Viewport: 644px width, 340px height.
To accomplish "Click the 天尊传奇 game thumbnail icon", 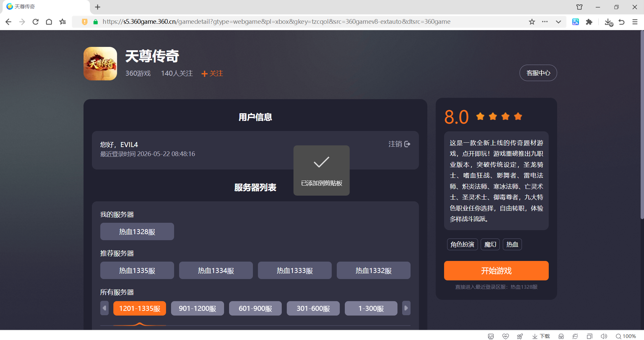I will tap(100, 64).
